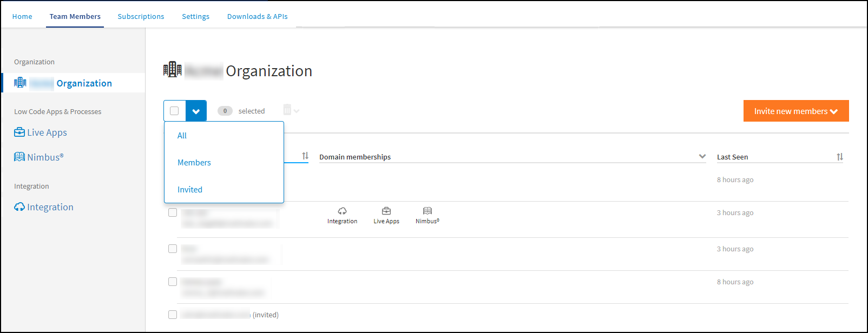This screenshot has height=333, width=868.
Task: Expand the Domain memberships filter chevron
Action: click(702, 156)
